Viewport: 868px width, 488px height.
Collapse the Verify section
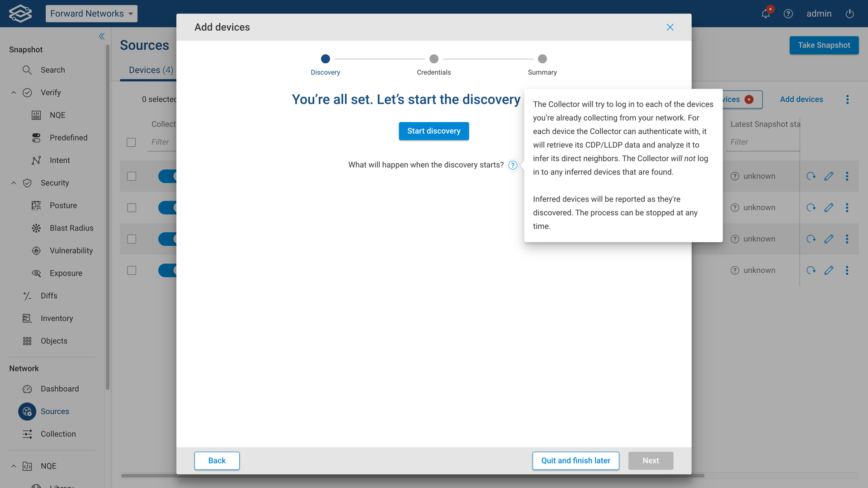coord(13,92)
